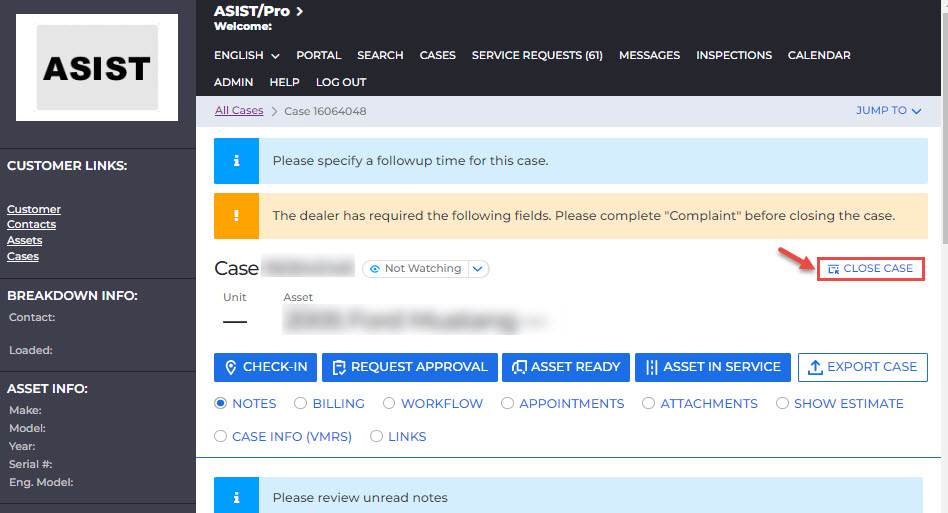Open the Admin menu item
Image resolution: width=948 pixels, height=513 pixels.
(x=233, y=82)
